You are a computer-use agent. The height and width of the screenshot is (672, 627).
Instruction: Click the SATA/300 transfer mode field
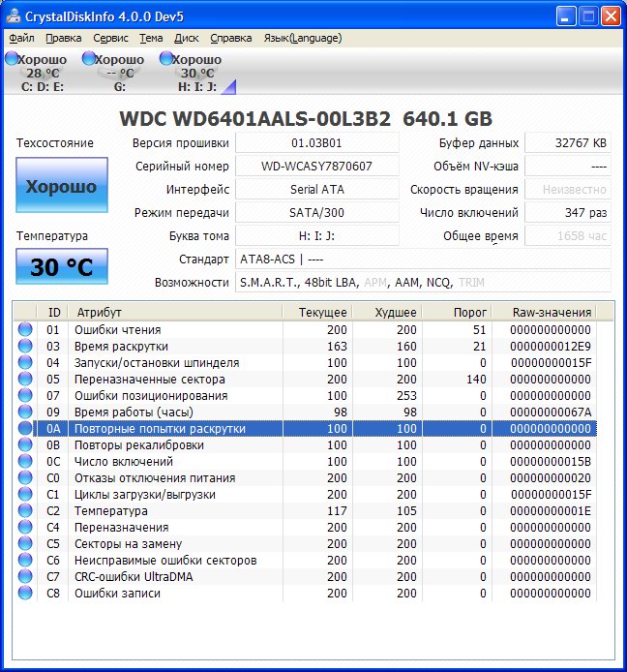point(317,213)
